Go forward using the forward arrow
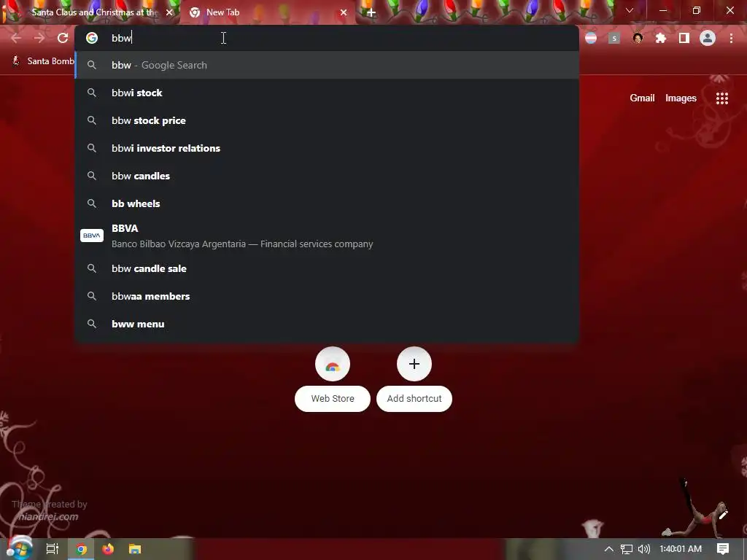 [39, 38]
